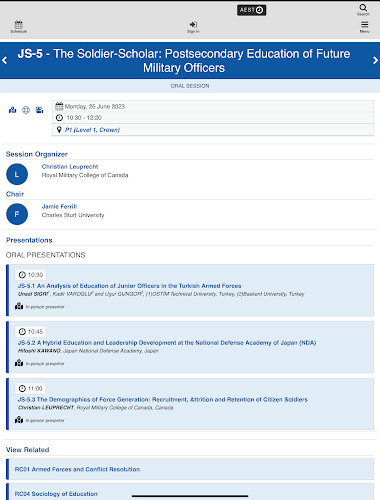
Task: Open presentation JS-5.3 Demographics of Force Generation
Action: pyautogui.click(x=163, y=399)
